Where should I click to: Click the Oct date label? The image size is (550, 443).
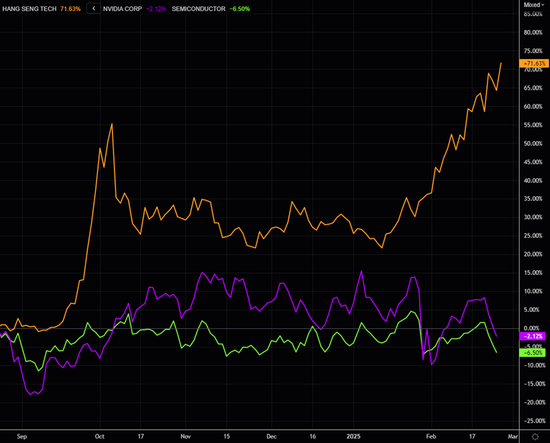tap(100, 436)
